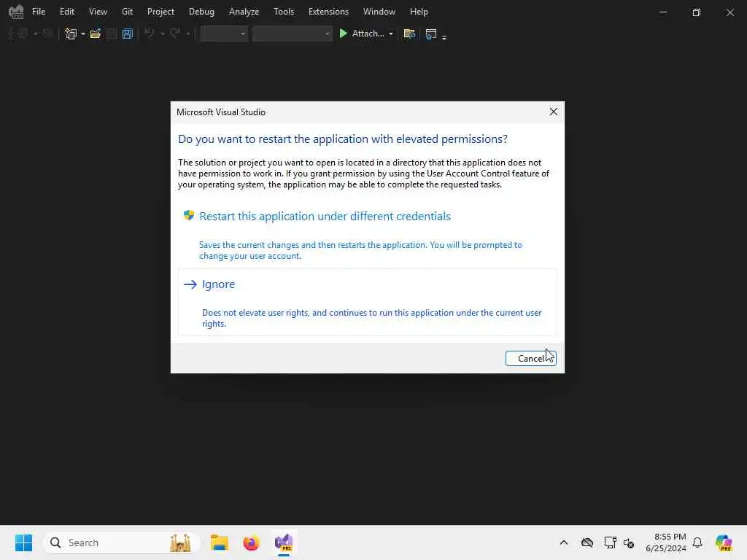Open the Window menu
The image size is (747, 560).
pos(379,12)
